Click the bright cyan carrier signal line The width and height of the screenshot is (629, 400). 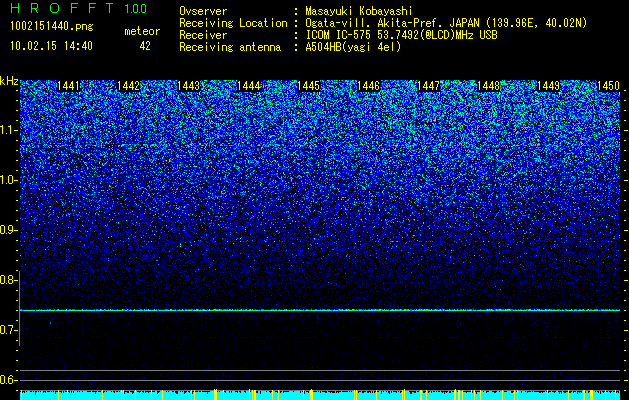(x=320, y=310)
